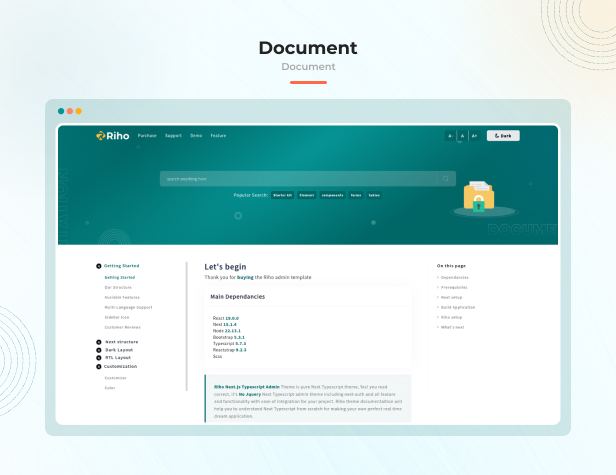Open the Next structure sidebar section
The width and height of the screenshot is (616, 475).
tap(121, 342)
